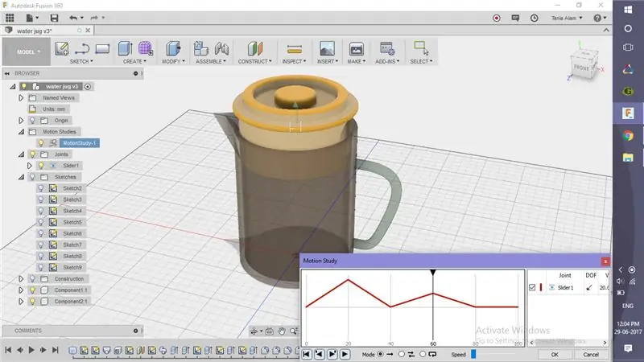The width and height of the screenshot is (644, 362).
Task: Open the SKETCH menu
Action: 81,61
